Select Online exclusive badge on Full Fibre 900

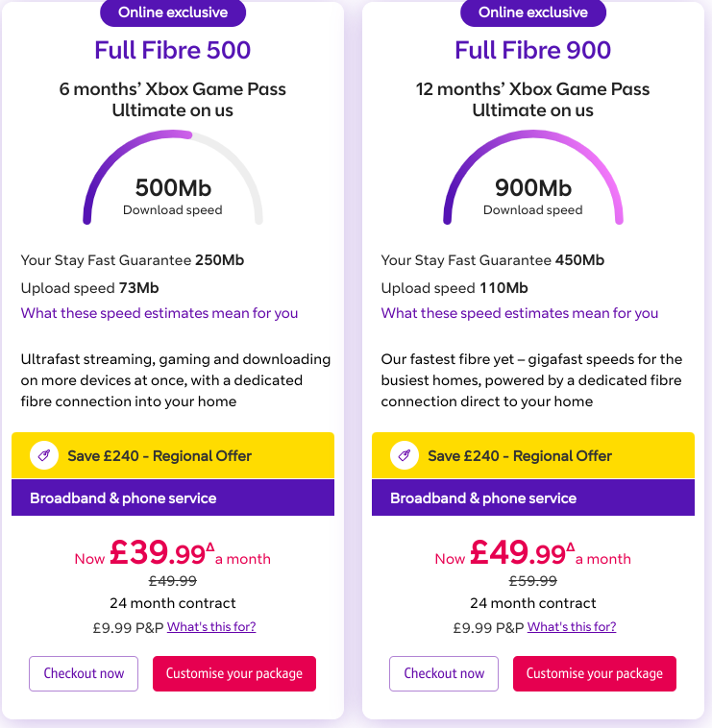[x=533, y=12]
